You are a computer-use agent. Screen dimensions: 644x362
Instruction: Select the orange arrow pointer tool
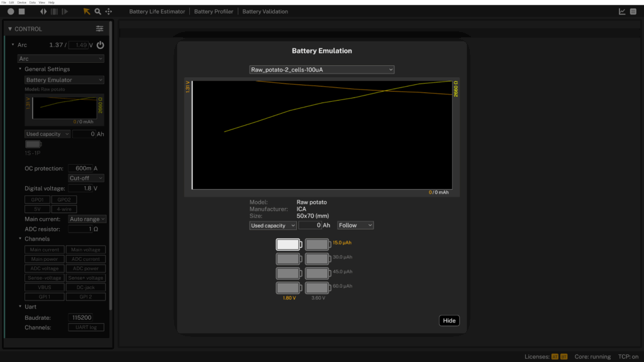pyautogui.click(x=87, y=11)
